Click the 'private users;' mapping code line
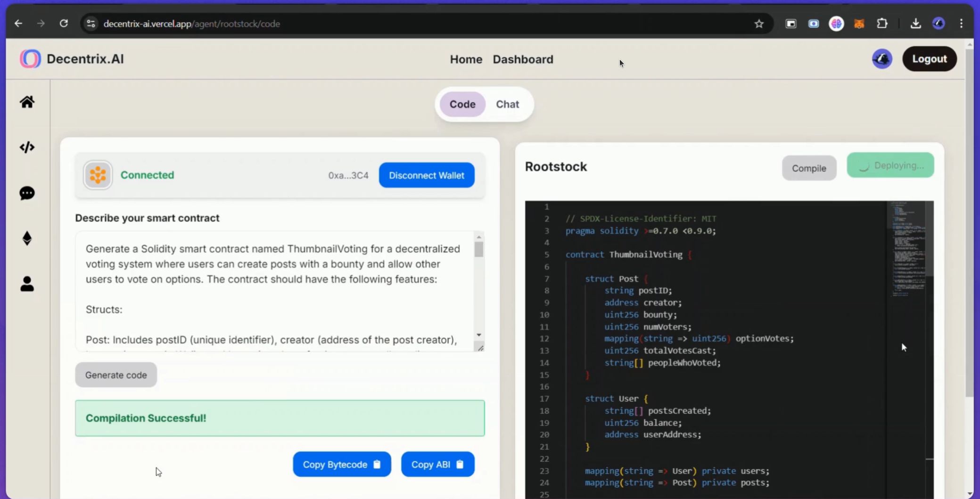980x499 pixels. point(677,471)
